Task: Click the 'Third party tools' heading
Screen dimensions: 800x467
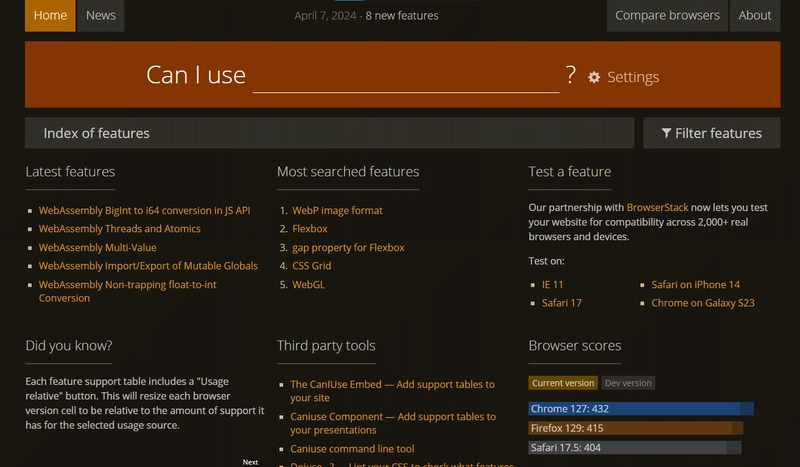Action: tap(326, 346)
